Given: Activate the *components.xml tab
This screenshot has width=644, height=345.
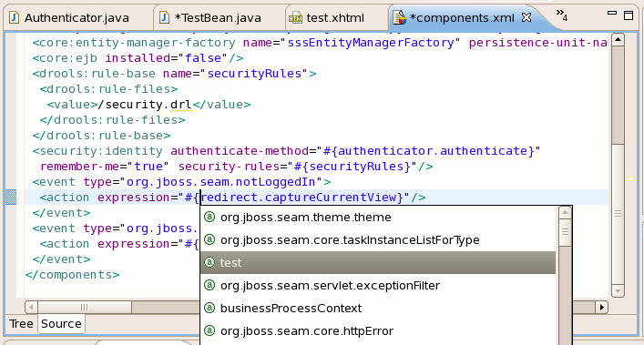Looking at the screenshot, I should click(462, 18).
